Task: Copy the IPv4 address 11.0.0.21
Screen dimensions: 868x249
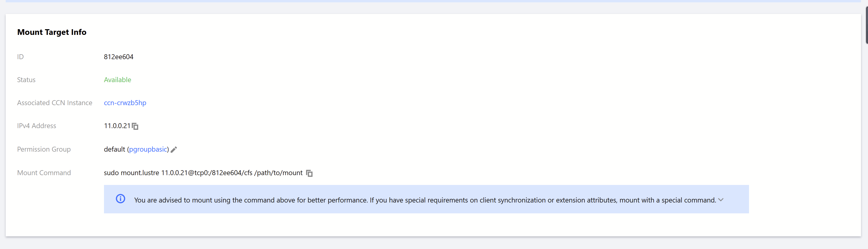Action: pyautogui.click(x=135, y=126)
